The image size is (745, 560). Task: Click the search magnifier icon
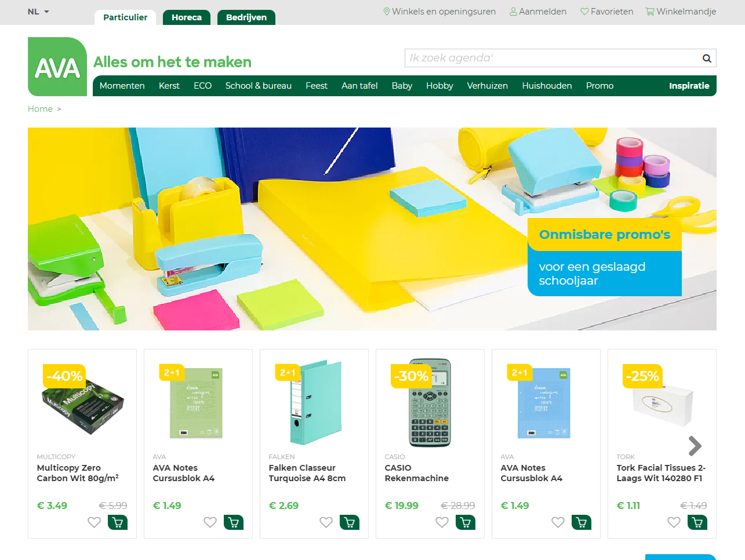pyautogui.click(x=707, y=58)
